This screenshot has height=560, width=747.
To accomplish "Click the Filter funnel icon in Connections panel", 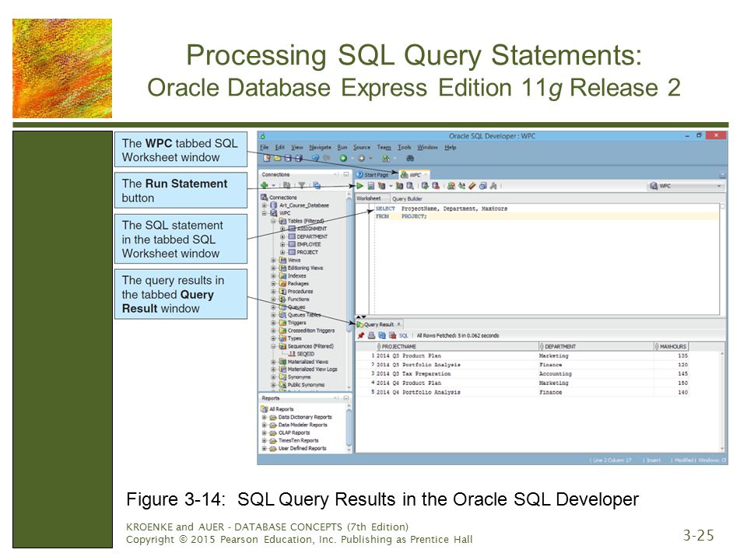I will coord(302,185).
